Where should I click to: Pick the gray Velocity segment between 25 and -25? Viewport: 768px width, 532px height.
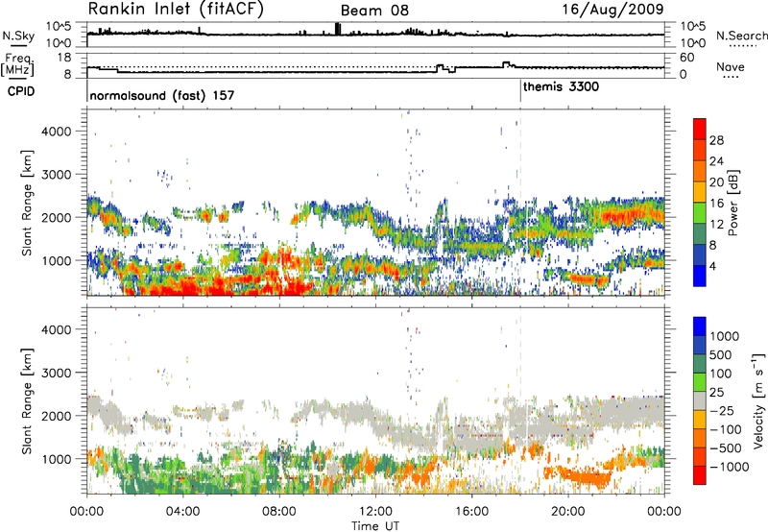[700, 400]
